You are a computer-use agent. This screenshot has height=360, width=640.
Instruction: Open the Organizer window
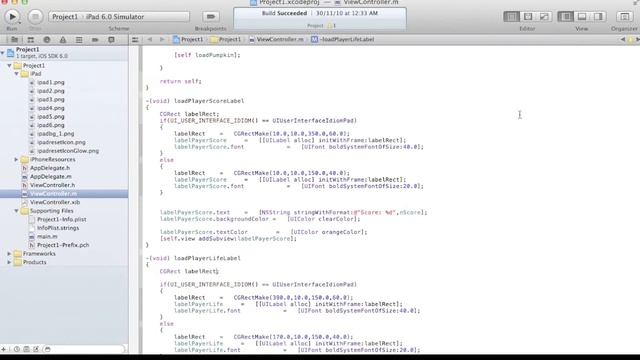(x=624, y=17)
